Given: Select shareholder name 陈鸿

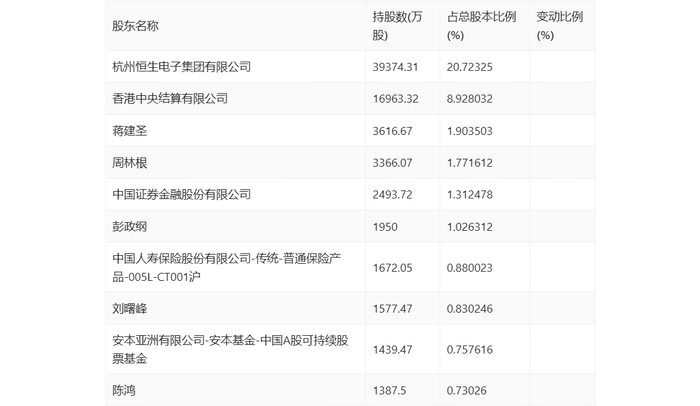Looking at the screenshot, I should click(124, 390).
